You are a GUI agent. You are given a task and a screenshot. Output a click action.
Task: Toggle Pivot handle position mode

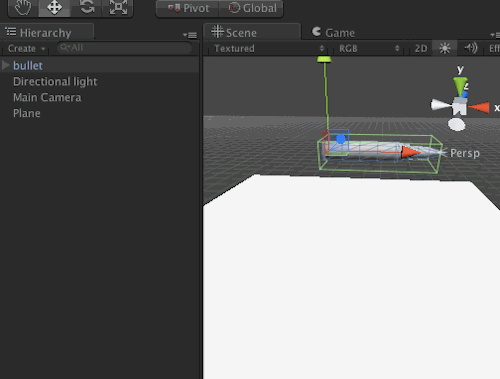point(188,8)
